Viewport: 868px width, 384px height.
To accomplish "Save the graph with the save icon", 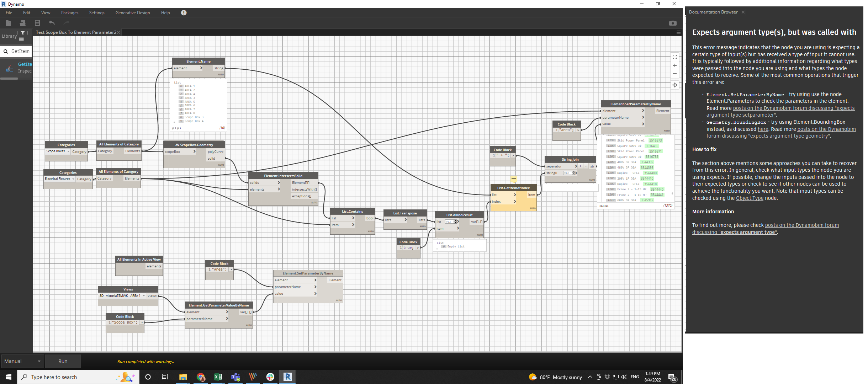I will coord(37,23).
